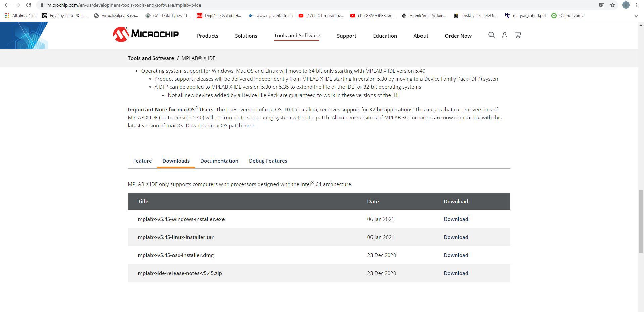This screenshot has width=644, height=312.
Task: Switch to the Debug Features tab
Action: (x=268, y=161)
